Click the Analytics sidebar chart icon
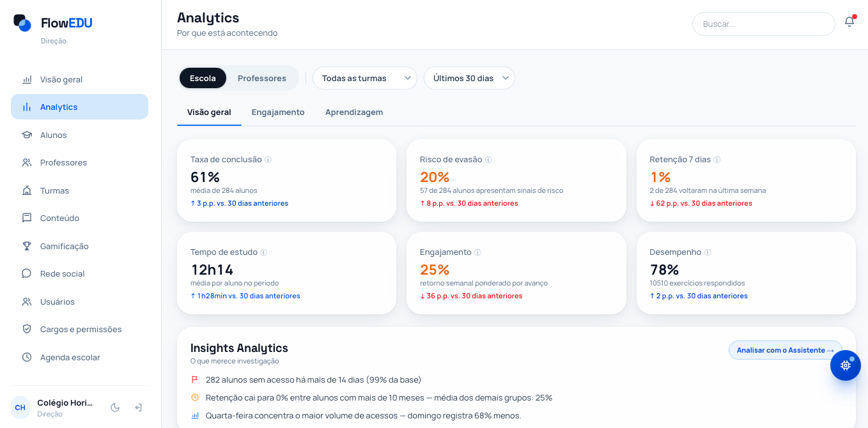Viewport: 868px width, 428px height. [27, 107]
